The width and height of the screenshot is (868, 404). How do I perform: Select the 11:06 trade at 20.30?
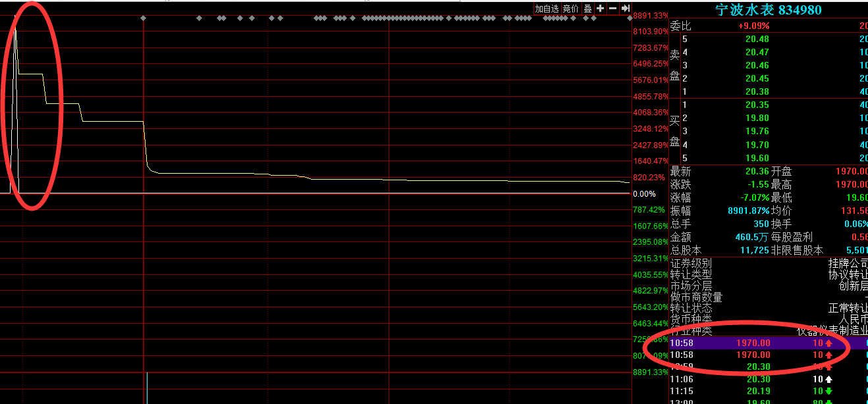[x=769, y=379]
